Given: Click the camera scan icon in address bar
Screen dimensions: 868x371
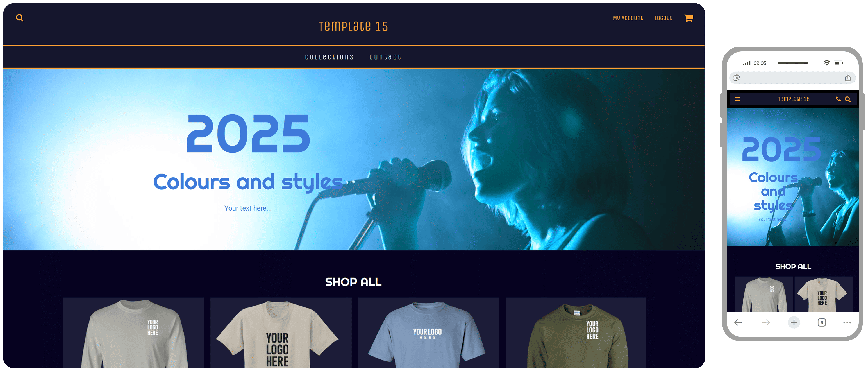Looking at the screenshot, I should coord(737,78).
